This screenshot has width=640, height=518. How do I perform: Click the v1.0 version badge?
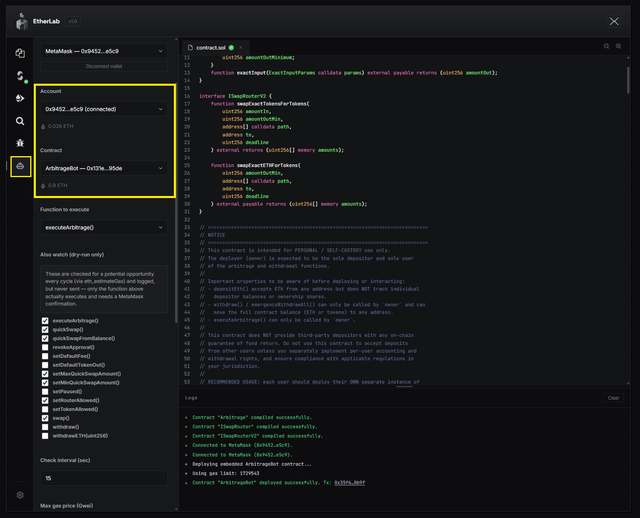[x=73, y=21]
